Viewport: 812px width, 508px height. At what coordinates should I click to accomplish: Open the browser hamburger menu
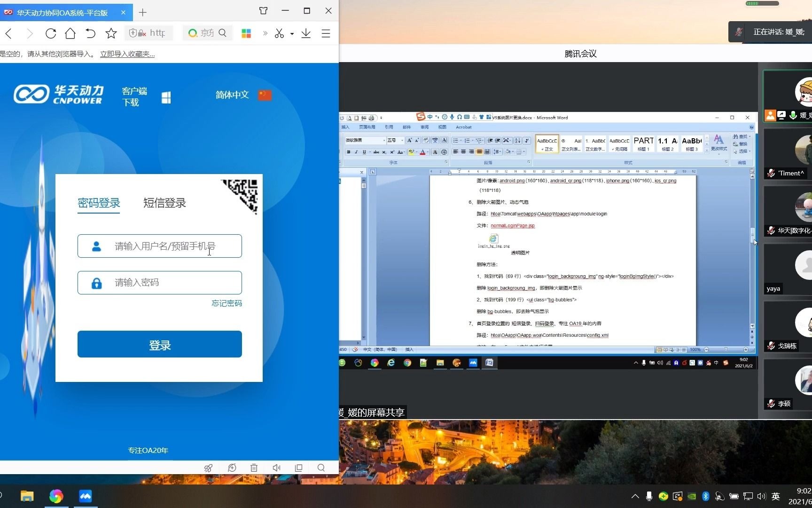pyautogui.click(x=326, y=33)
